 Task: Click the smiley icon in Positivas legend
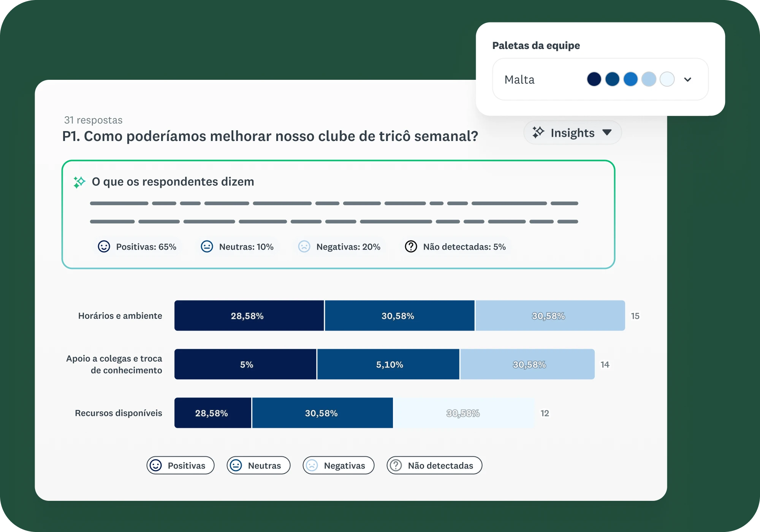click(x=156, y=465)
